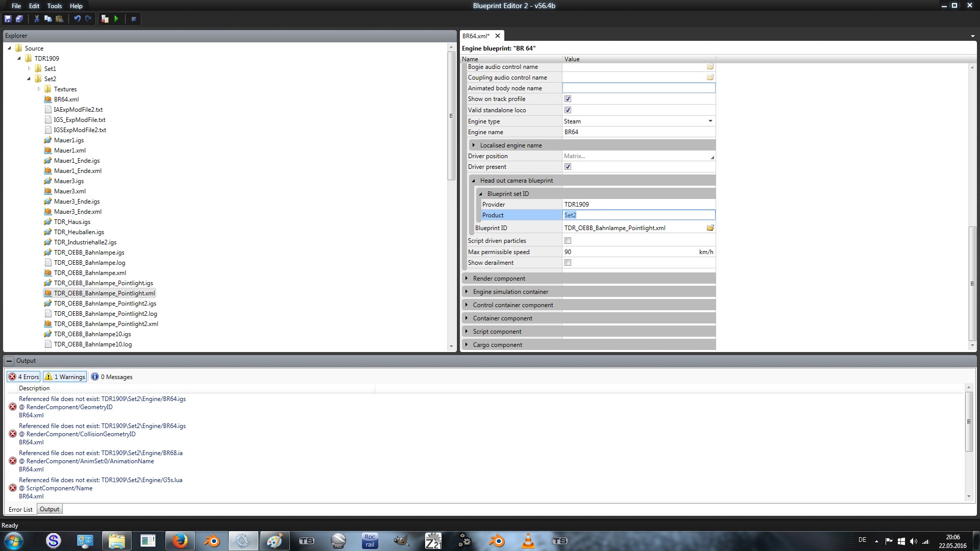Toggle the Show derailment checkbox
The image size is (980, 551).
tap(568, 263)
